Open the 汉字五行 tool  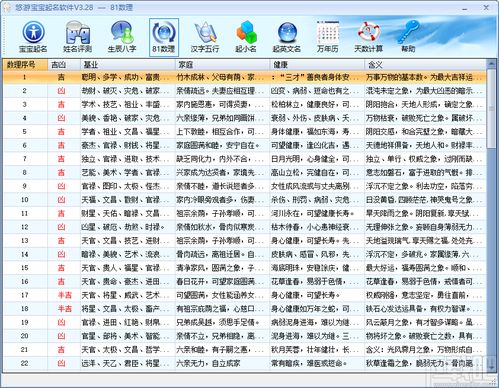(205, 37)
